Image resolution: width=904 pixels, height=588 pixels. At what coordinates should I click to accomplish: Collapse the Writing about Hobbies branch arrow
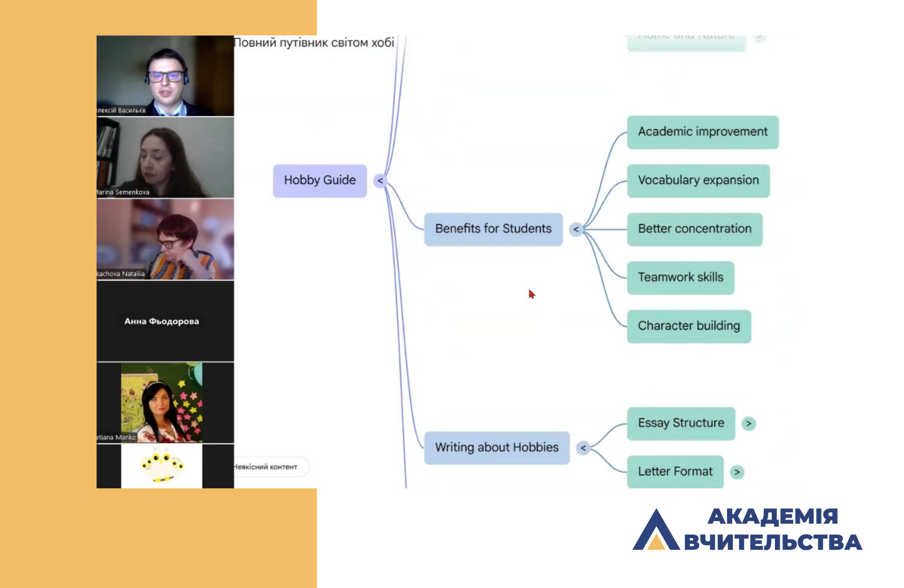(x=583, y=448)
